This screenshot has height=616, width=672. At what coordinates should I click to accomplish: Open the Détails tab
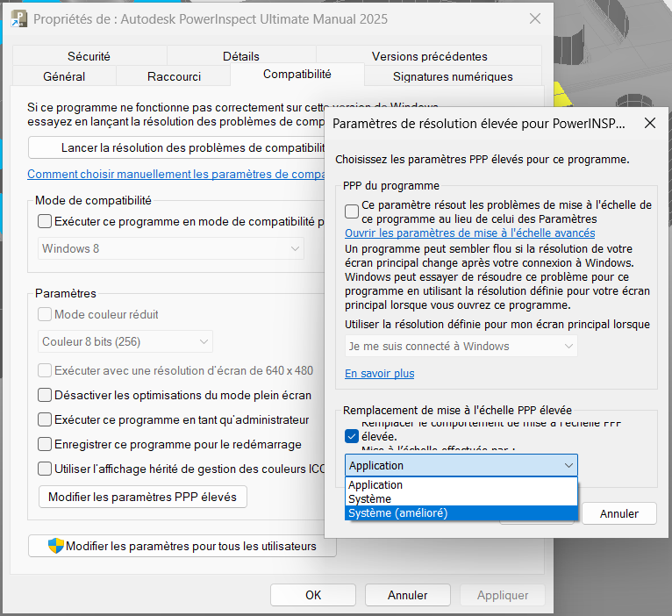tap(241, 56)
